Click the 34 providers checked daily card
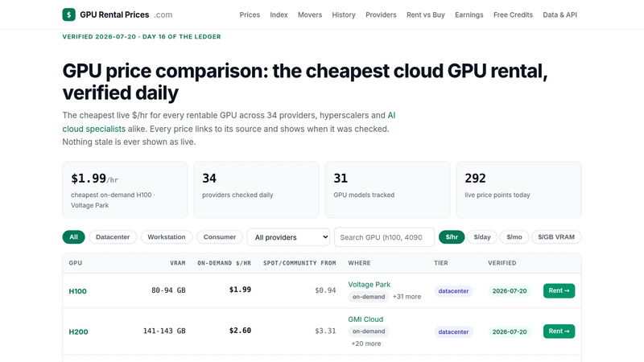 [x=256, y=190]
